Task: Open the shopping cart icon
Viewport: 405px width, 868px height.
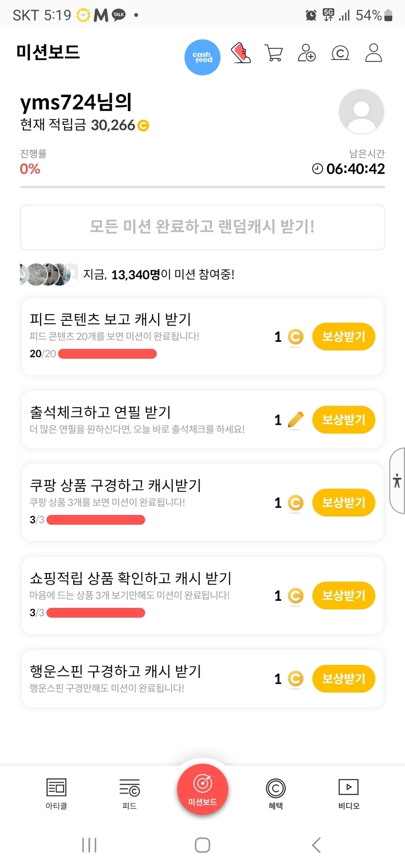Action: tap(274, 53)
